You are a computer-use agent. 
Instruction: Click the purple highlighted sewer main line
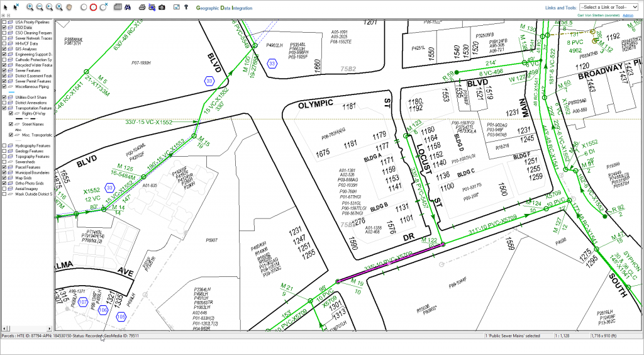(390, 263)
